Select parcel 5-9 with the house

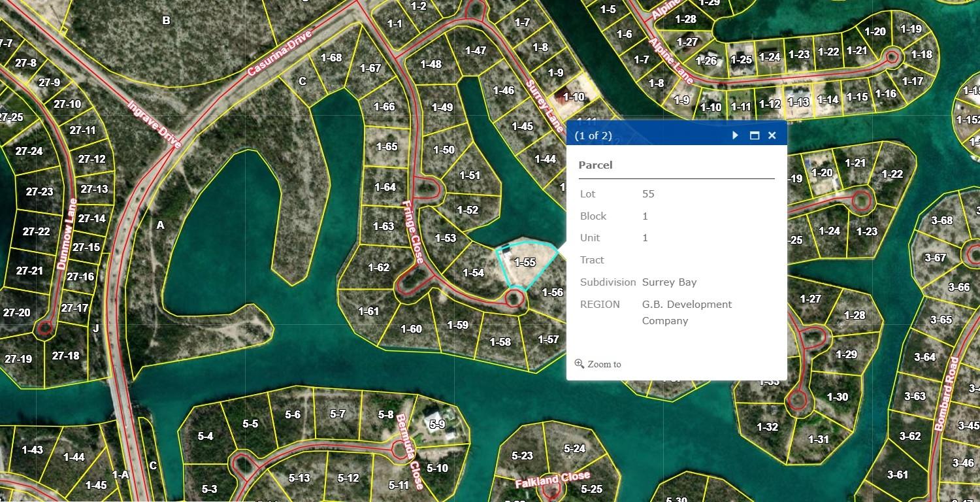click(437, 424)
